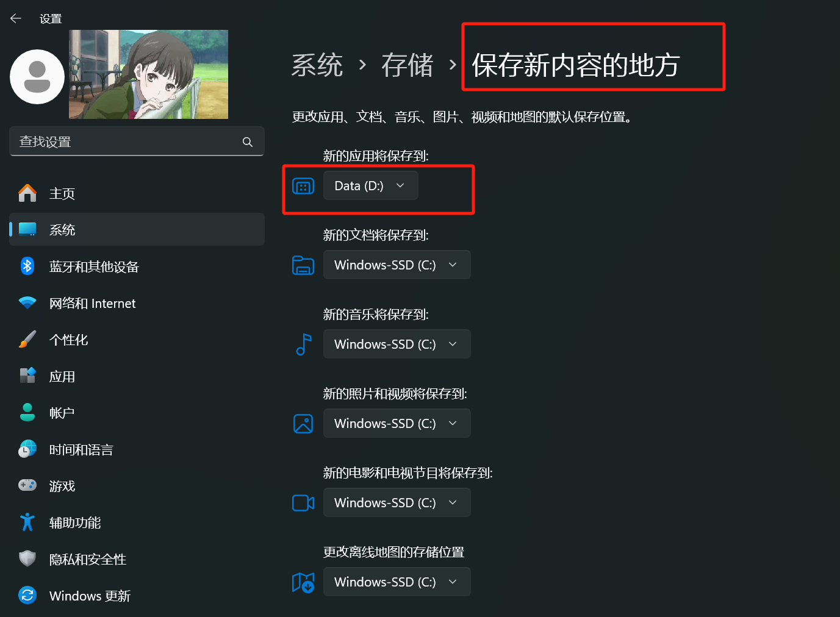Image resolution: width=840 pixels, height=617 pixels.
Task: Click the 存储 breadcrumb link
Action: [x=407, y=65]
